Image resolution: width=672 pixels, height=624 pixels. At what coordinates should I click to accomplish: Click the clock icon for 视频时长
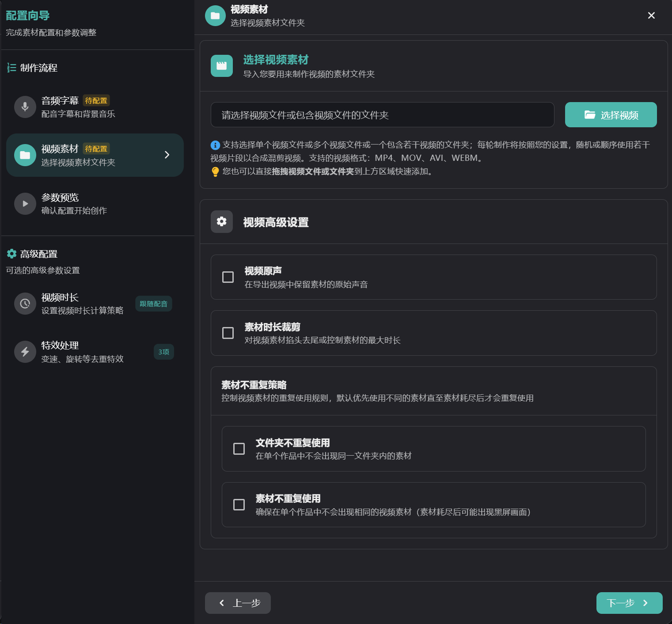pyautogui.click(x=25, y=304)
